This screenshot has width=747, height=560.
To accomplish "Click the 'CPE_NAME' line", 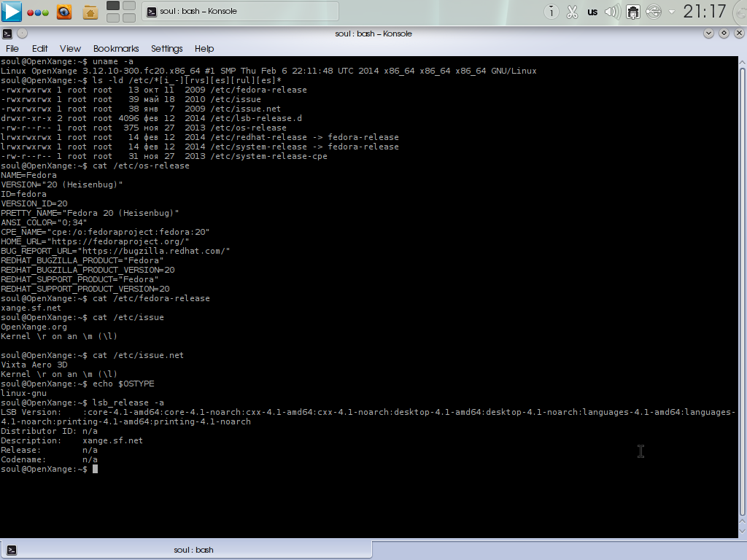I will point(105,232).
